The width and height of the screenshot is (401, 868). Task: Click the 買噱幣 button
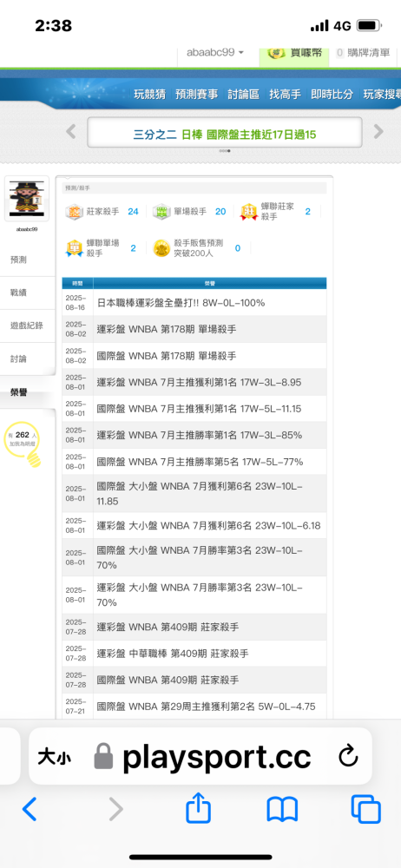point(293,53)
